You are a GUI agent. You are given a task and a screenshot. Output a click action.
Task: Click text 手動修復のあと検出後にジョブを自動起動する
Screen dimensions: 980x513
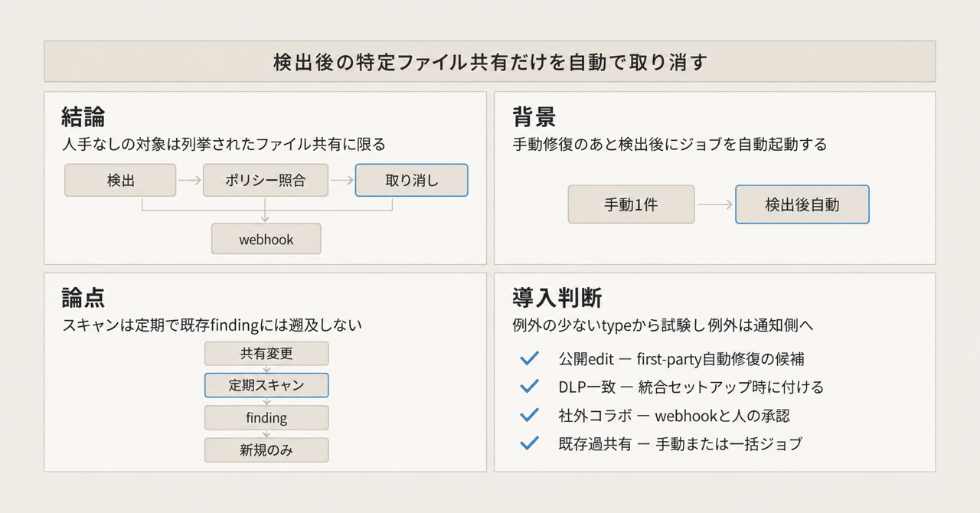[x=670, y=144]
